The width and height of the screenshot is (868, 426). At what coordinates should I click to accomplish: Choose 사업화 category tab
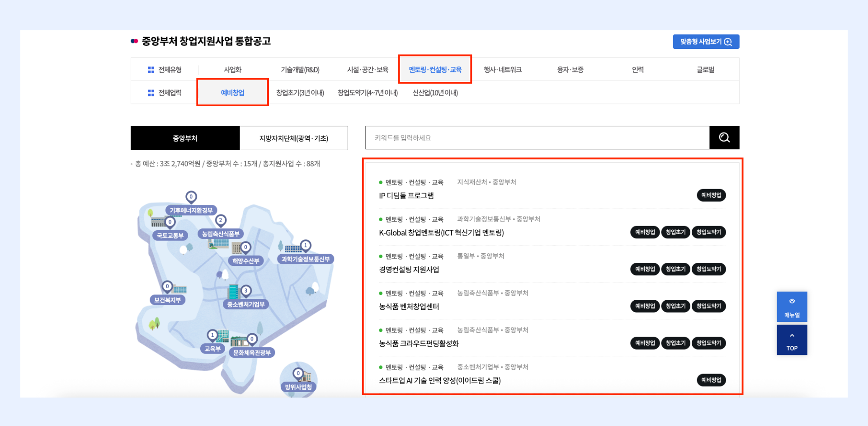[232, 70]
